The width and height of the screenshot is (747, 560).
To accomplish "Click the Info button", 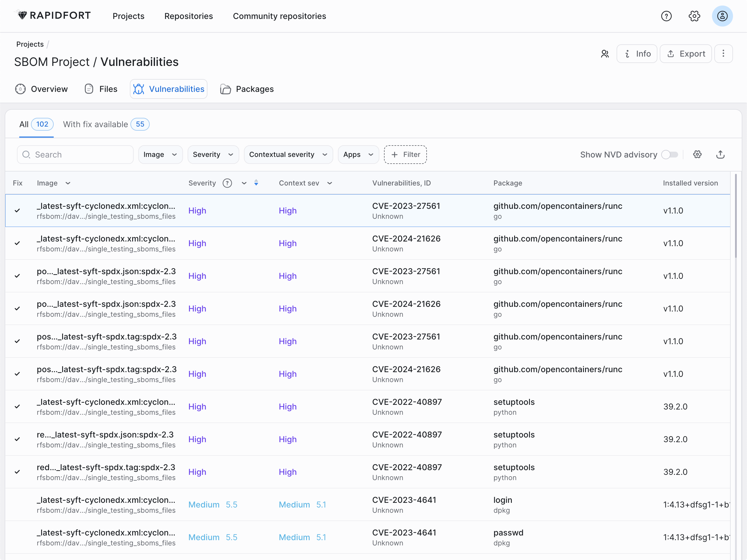I will [637, 54].
